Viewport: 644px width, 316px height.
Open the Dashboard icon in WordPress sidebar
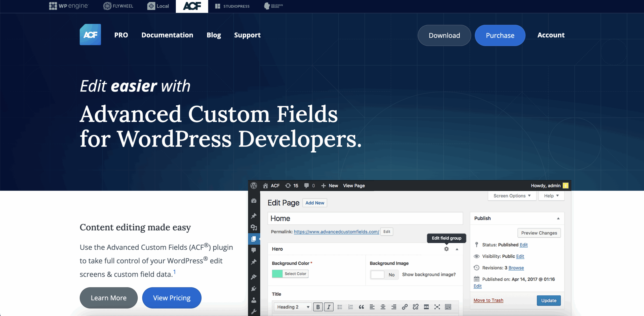254,201
